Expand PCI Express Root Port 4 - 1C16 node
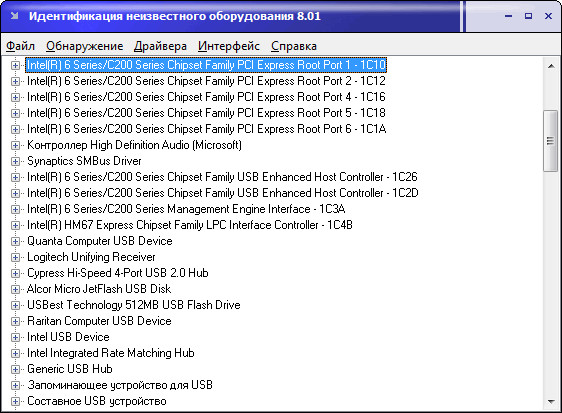 [15, 97]
